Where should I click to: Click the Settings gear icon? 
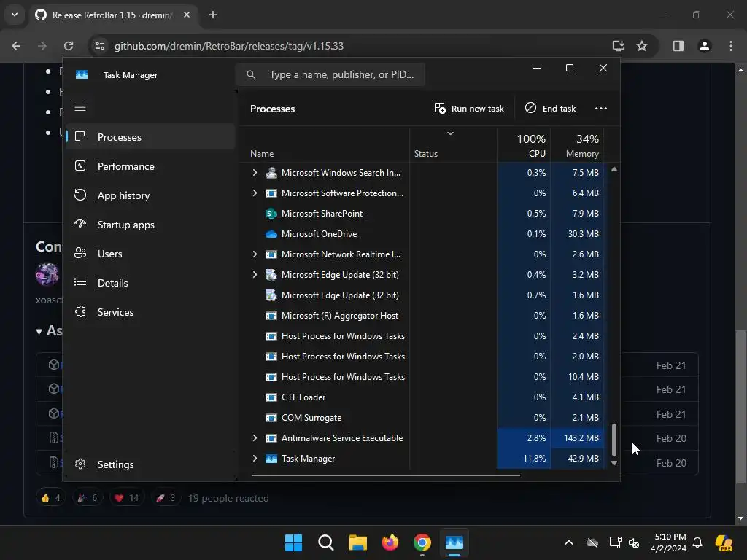80,464
